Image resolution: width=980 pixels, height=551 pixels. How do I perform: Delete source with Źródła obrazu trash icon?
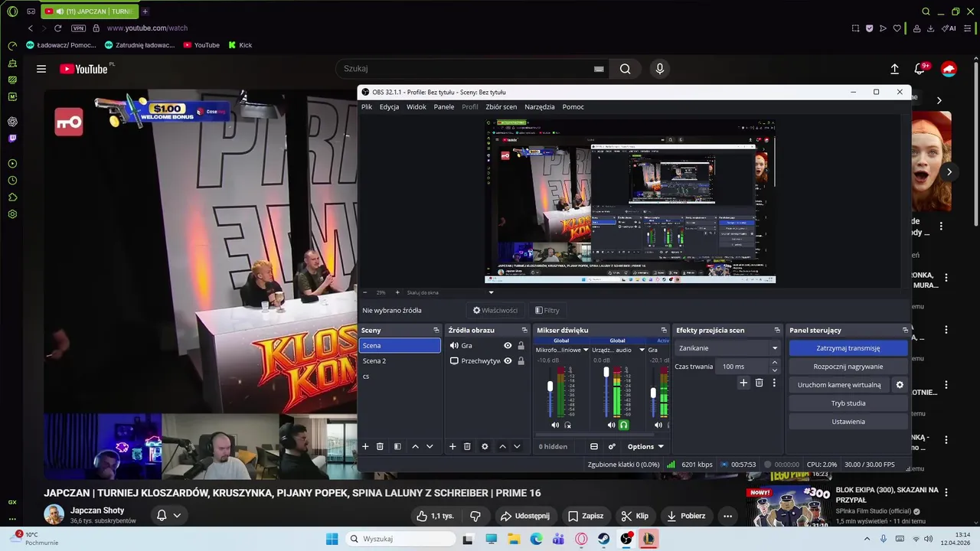tap(467, 446)
